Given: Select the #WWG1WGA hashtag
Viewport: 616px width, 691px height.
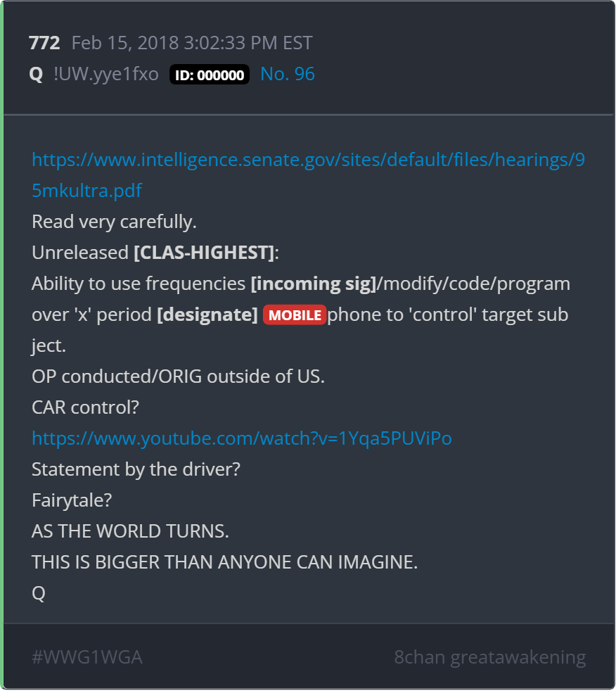Looking at the screenshot, I should tap(86, 657).
